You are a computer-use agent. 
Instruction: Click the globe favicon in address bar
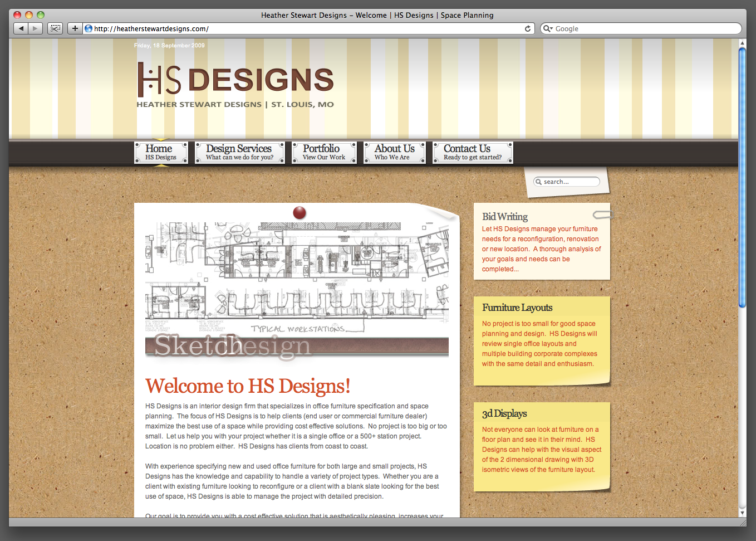click(89, 28)
